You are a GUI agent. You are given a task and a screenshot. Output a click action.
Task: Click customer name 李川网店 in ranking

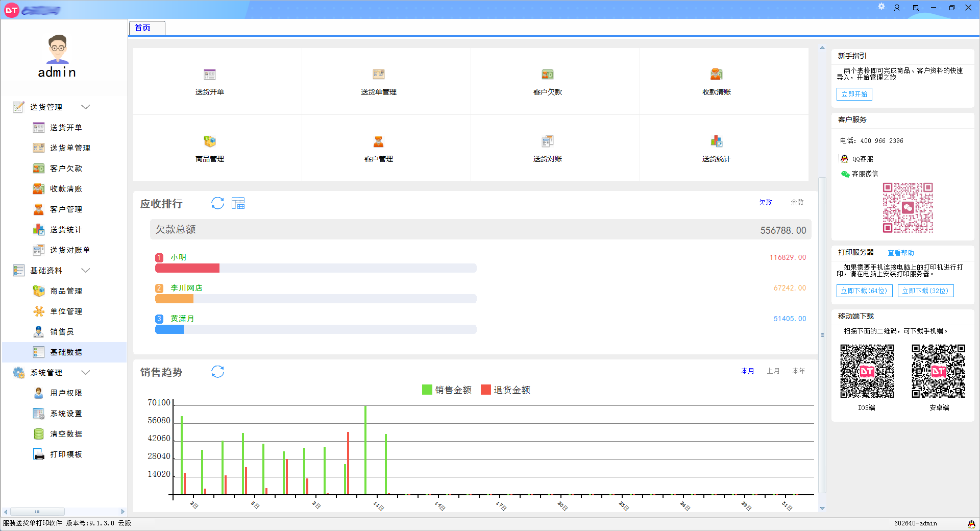[x=186, y=288]
